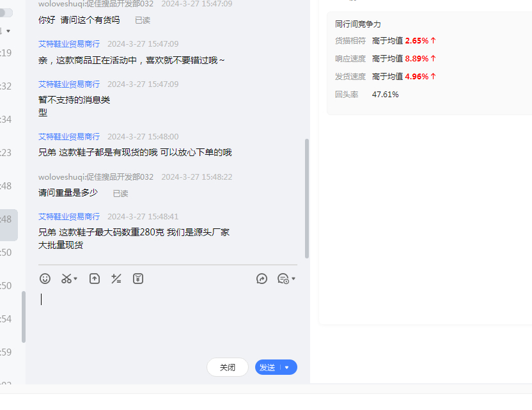Click sender name 艾特鞋业贸易商行 at 15:48:00

(x=69, y=137)
